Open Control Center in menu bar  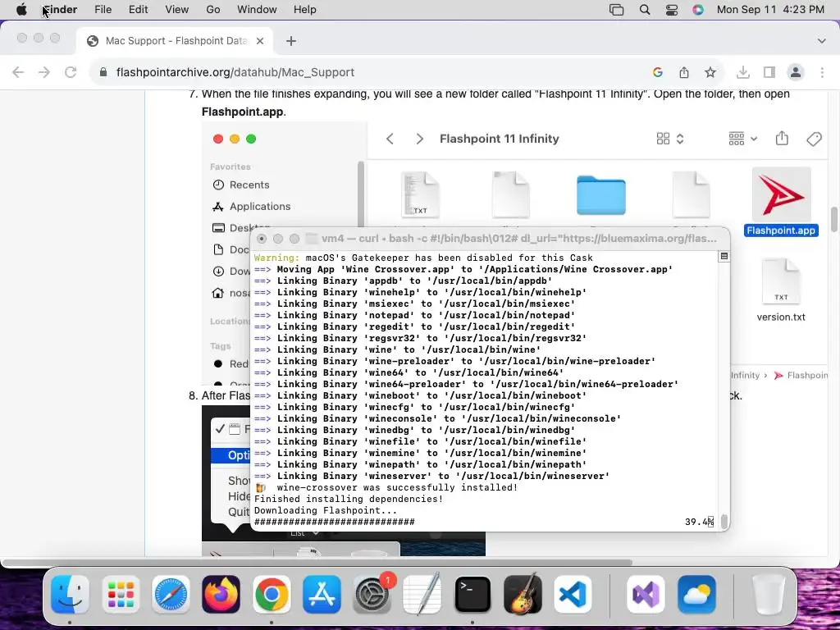coord(671,10)
